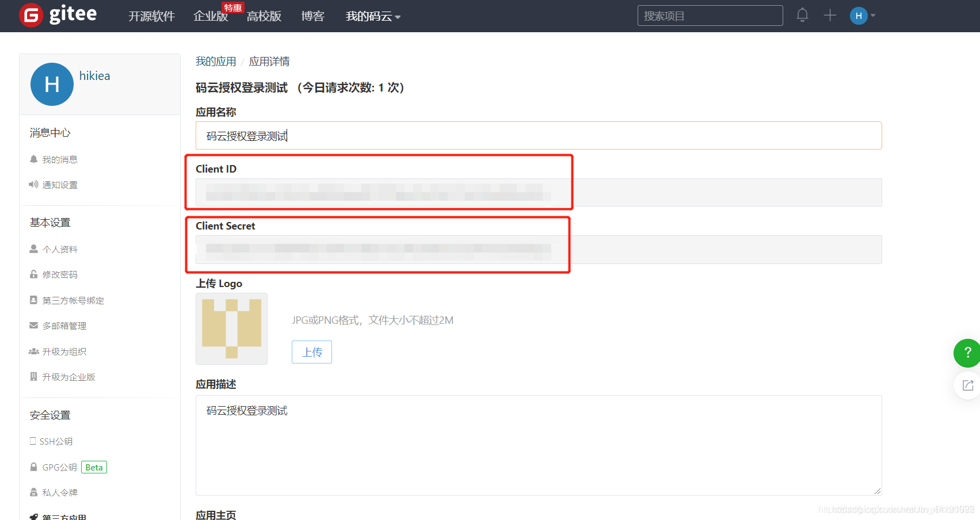Screen dimensions: 980x520
Task: Open the notifications bell icon
Action: pyautogui.click(x=802, y=16)
